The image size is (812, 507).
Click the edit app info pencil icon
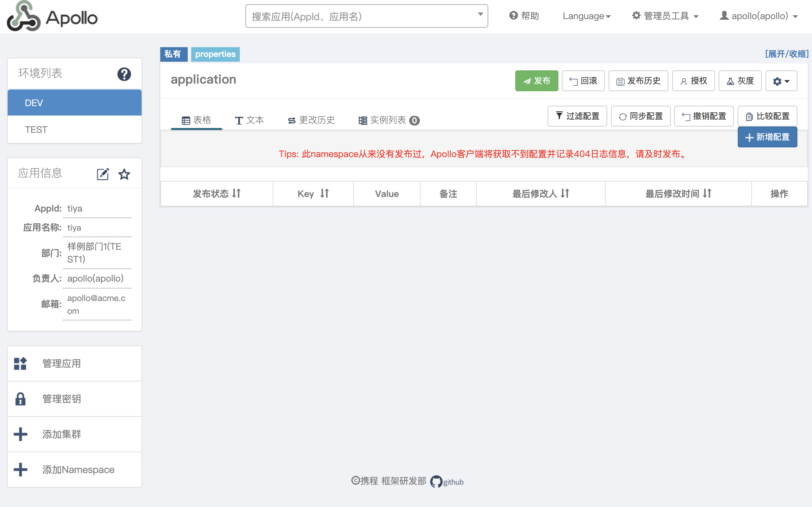pyautogui.click(x=103, y=174)
